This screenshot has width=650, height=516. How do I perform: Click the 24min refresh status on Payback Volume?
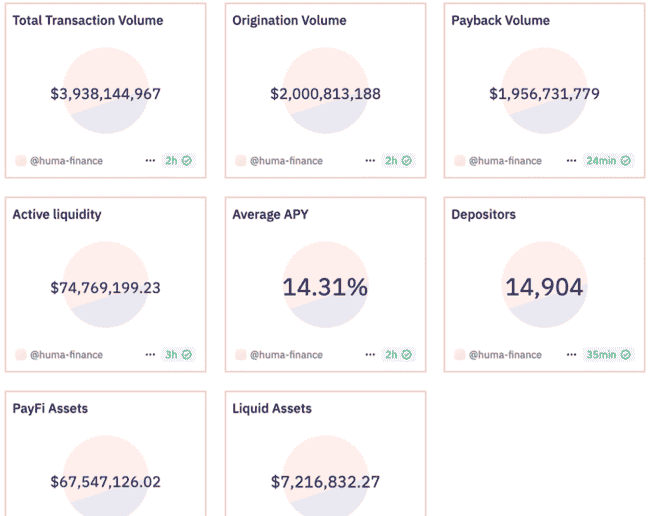tap(607, 160)
